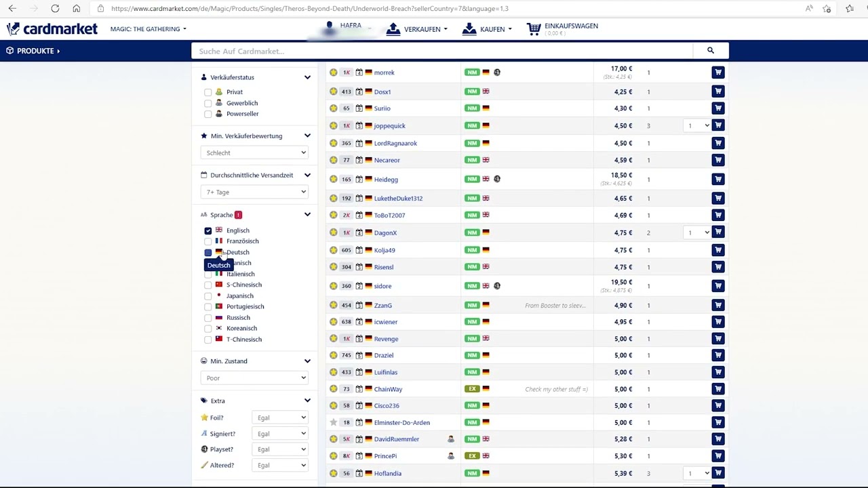Open seller Elminster-Do-Arden's profile
The height and width of the screenshot is (488, 868).
click(x=402, y=422)
